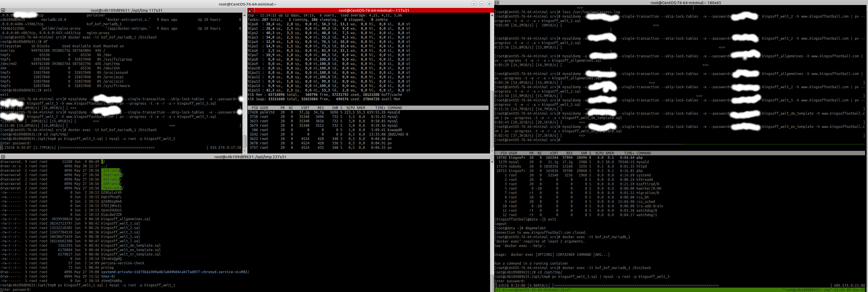Click the highlighted '.X11-unix' directory
868x292 pixels.
(x=111, y=179)
